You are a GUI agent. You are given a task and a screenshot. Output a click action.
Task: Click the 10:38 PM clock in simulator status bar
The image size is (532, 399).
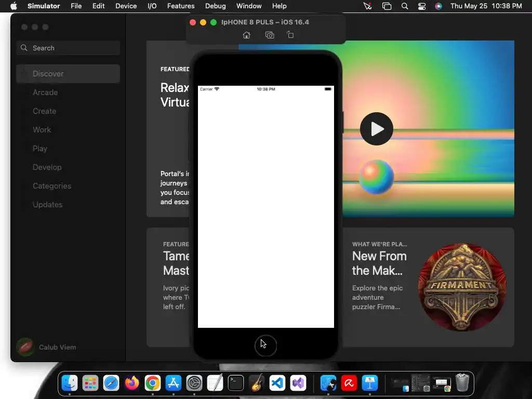266,89
